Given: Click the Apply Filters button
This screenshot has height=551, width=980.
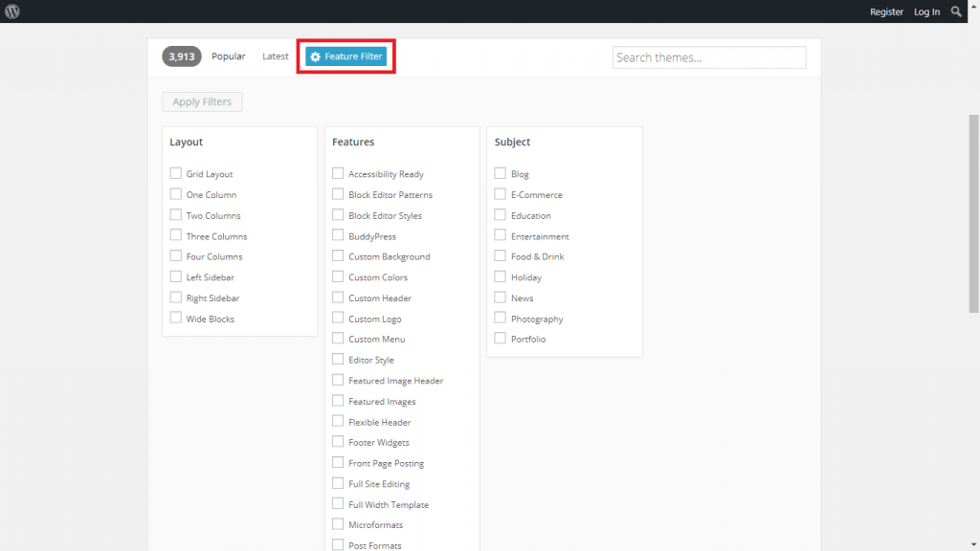Looking at the screenshot, I should [202, 101].
